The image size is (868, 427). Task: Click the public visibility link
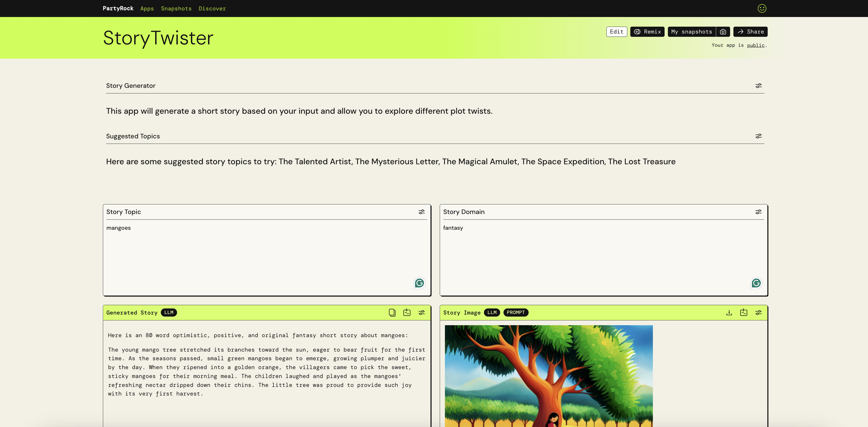[756, 45]
